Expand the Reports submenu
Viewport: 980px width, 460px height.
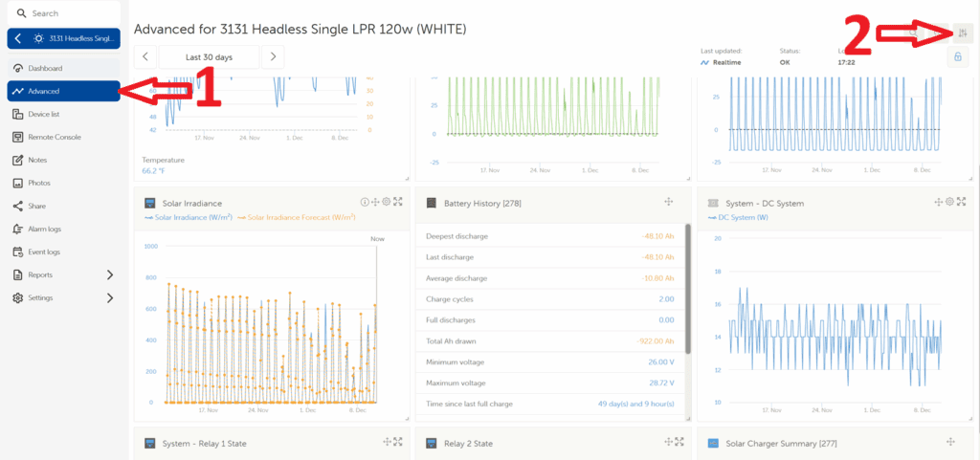[x=108, y=275]
